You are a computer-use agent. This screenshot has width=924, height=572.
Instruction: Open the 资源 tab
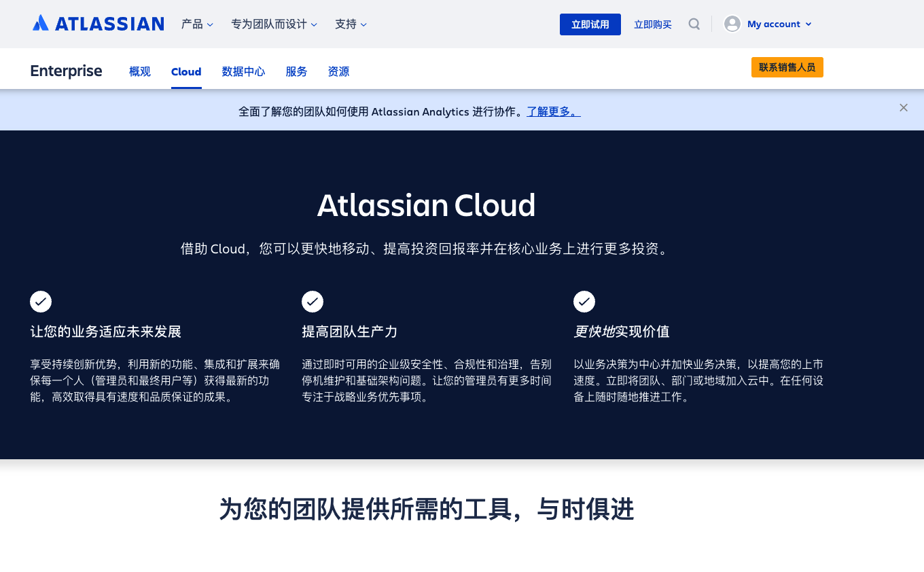click(338, 71)
